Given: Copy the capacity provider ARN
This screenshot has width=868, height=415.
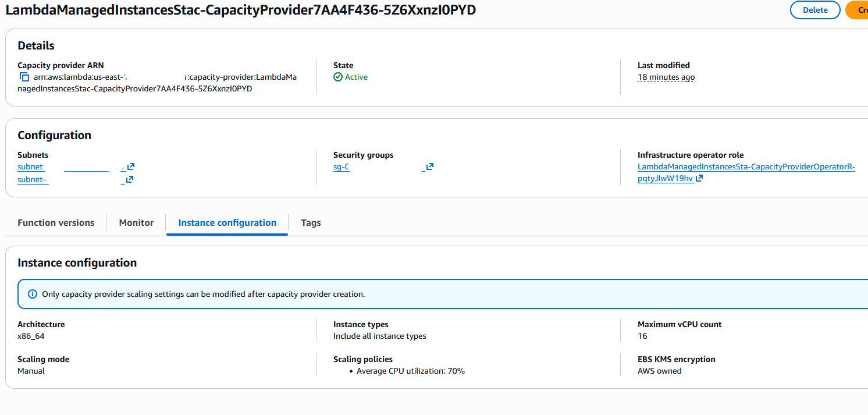Looking at the screenshot, I should (24, 76).
